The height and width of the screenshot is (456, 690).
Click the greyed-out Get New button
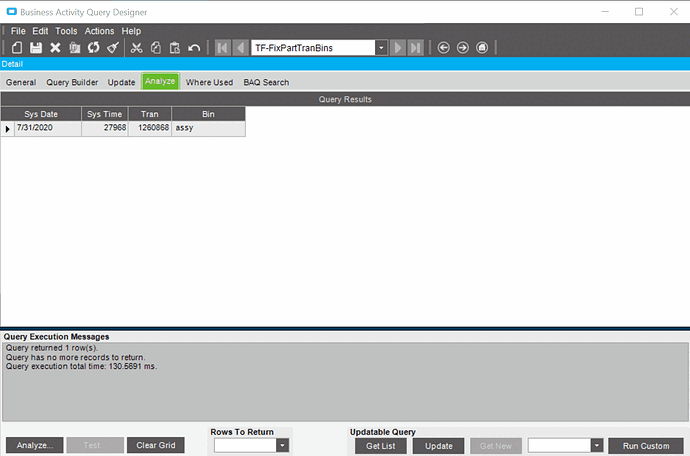(496, 446)
